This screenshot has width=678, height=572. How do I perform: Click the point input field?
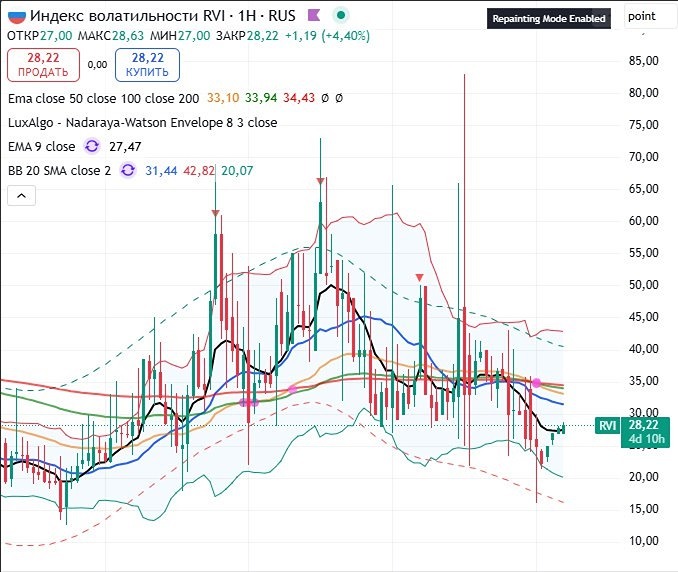click(x=651, y=16)
